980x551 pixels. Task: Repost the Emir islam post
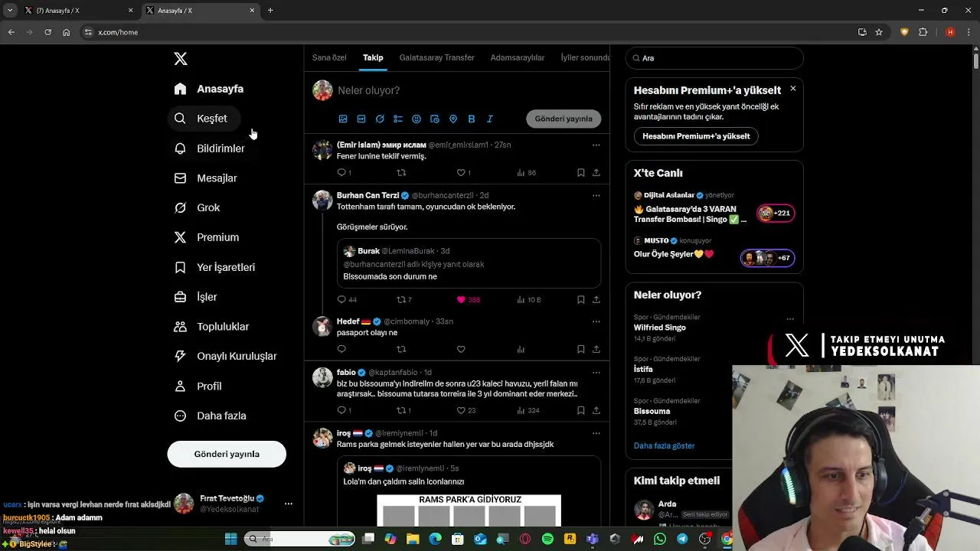[400, 173]
